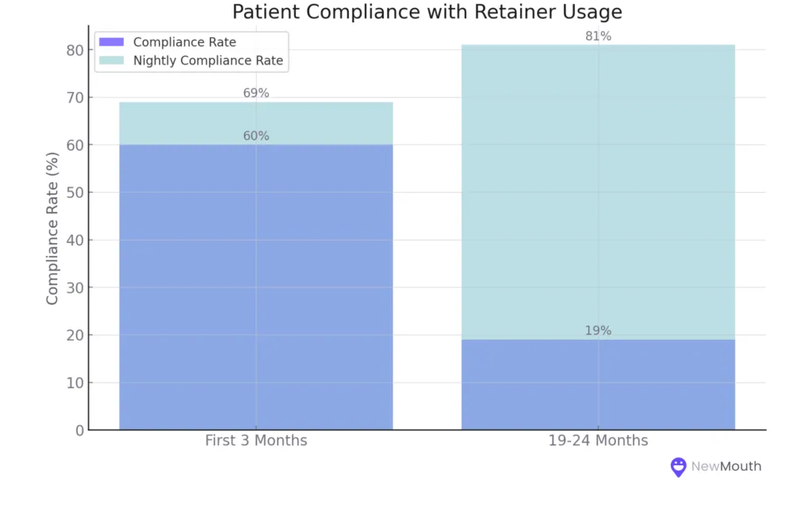This screenshot has width=812, height=508.
Task: Select the "Compliance Rate" legend label
Action: [184, 42]
